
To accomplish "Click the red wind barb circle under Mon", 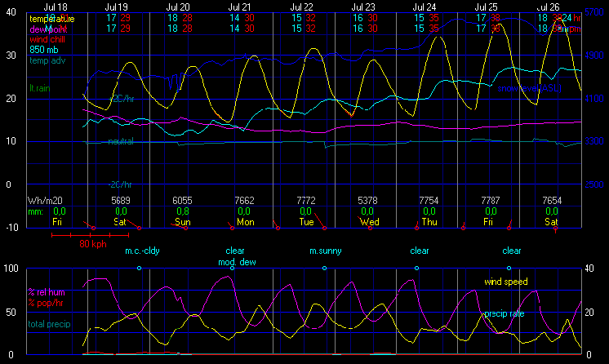I will [x=233, y=228].
